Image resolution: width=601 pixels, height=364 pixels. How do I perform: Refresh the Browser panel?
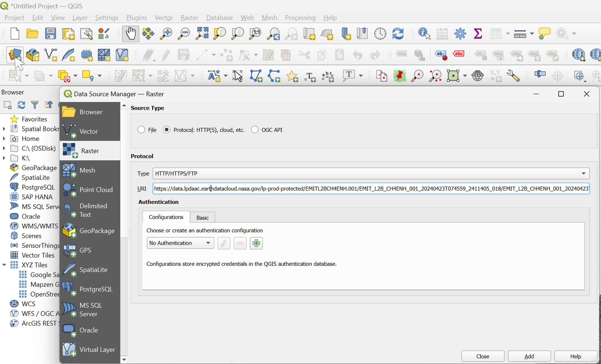(x=21, y=105)
